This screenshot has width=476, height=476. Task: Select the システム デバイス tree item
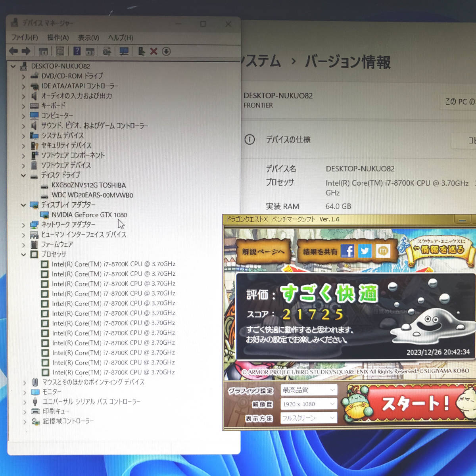(x=62, y=135)
